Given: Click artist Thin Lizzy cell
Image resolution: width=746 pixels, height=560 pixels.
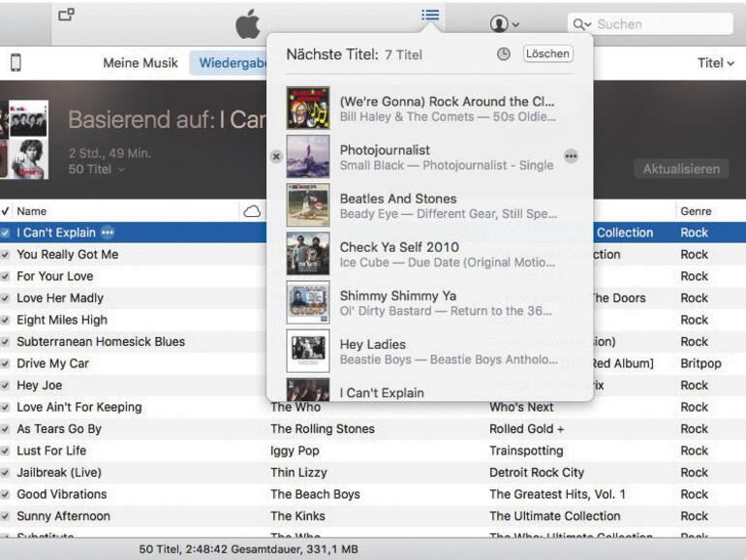Looking at the screenshot, I should [298, 473].
